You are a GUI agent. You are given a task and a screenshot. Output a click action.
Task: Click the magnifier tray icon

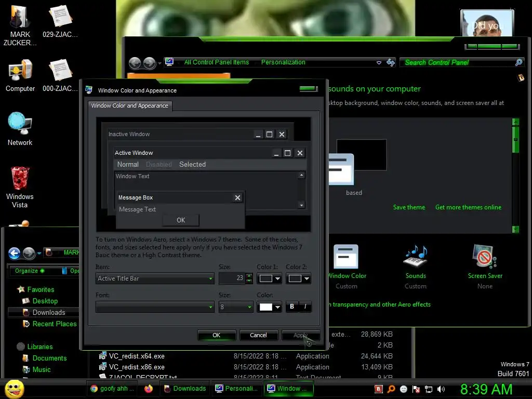(391, 389)
